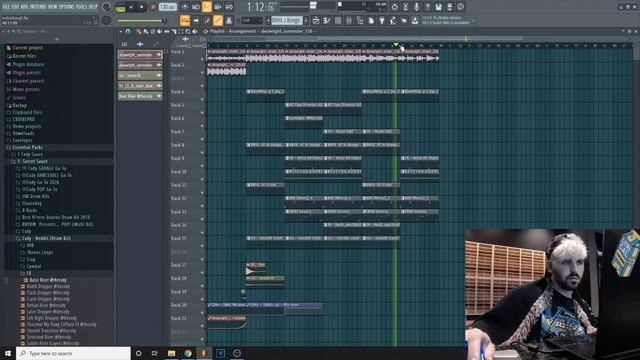This screenshot has height=360, width=640.
Task: Open the pattern selector dropdown
Action: point(287,20)
